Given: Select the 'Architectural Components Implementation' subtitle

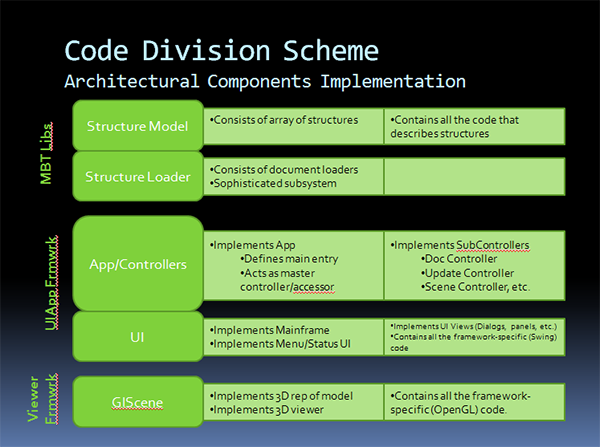Looking at the screenshot, I should 265,82.
